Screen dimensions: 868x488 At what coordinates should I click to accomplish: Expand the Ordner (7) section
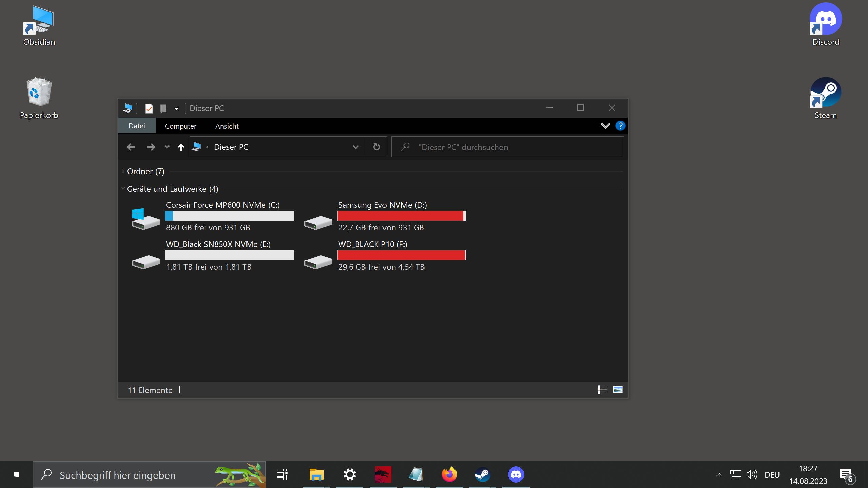(123, 171)
